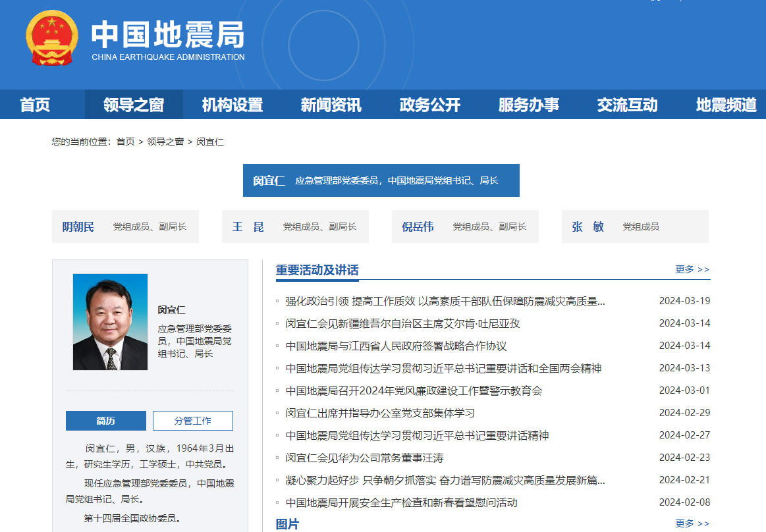Select leader card 阴朝民
Viewport: 766px width, 532px height.
(x=126, y=226)
